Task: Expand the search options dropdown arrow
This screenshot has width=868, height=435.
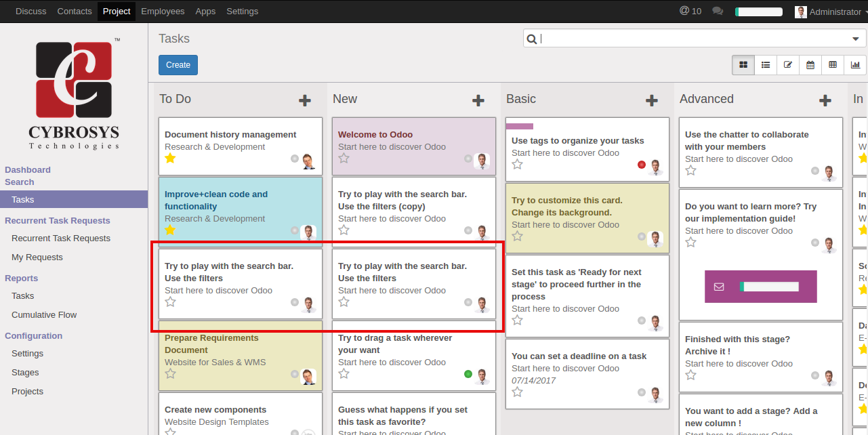Action: [855, 39]
